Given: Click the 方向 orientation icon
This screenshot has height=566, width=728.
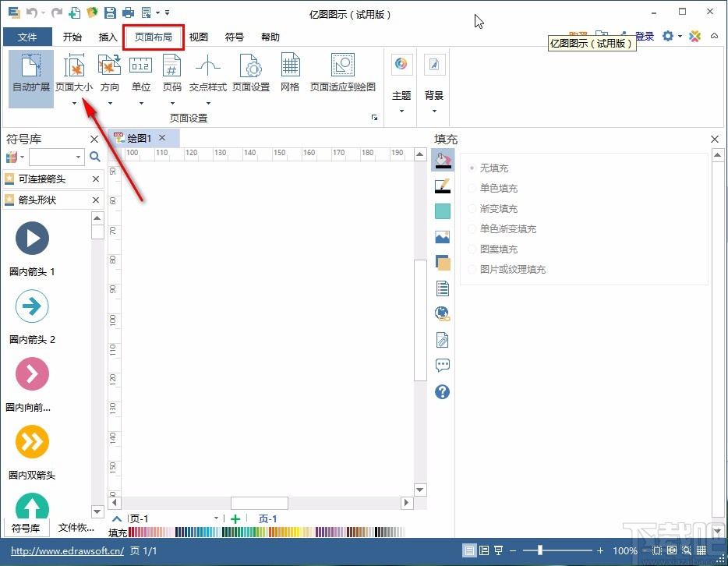Looking at the screenshot, I should click(x=110, y=65).
